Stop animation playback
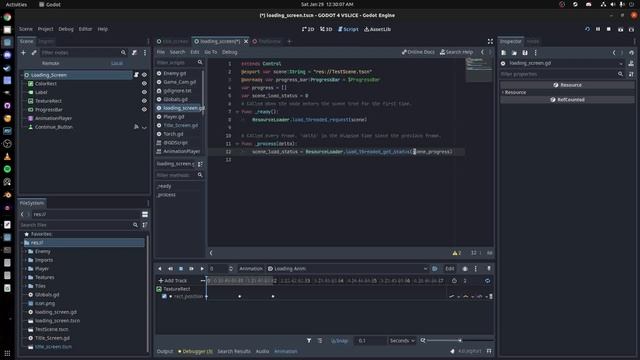Screen dimensions: 640x360 [x=181, y=269]
